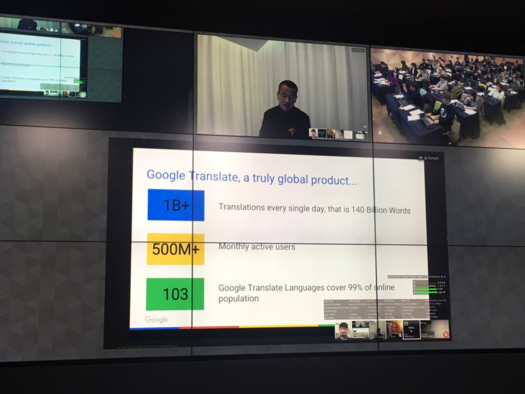Click the label at slide window top-right
Screen dimensions: 525x394
pyautogui.click(x=429, y=158)
